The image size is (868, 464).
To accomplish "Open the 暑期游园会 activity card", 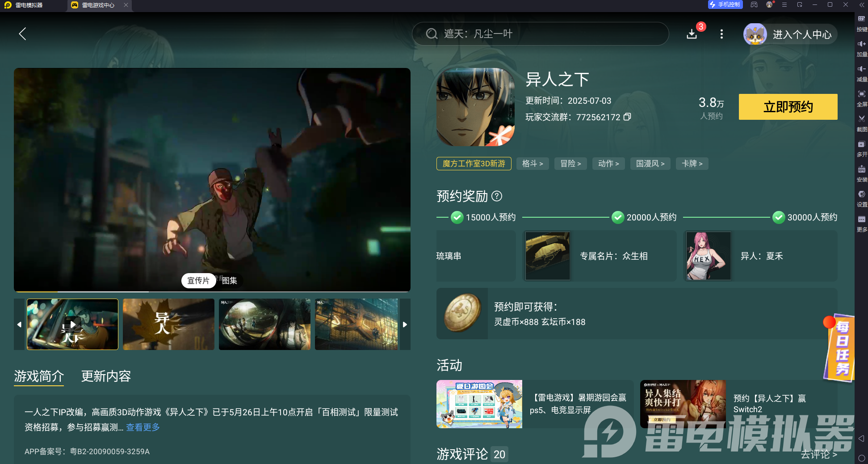I will [535, 404].
